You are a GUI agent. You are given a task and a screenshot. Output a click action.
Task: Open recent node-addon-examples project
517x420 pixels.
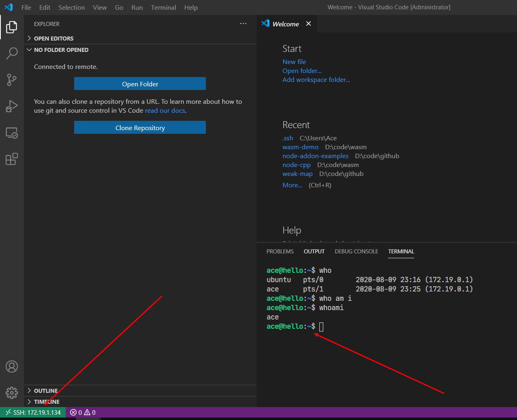tap(315, 156)
